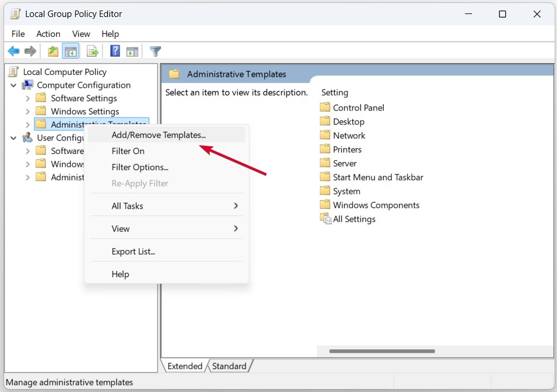Select the Printers setting entry
Image resolution: width=557 pixels, height=392 pixels.
click(x=347, y=149)
